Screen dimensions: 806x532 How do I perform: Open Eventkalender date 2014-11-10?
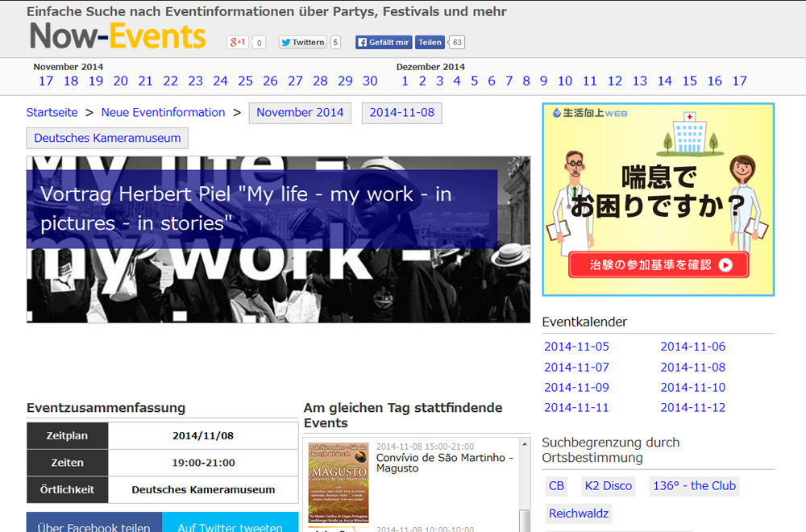click(693, 388)
